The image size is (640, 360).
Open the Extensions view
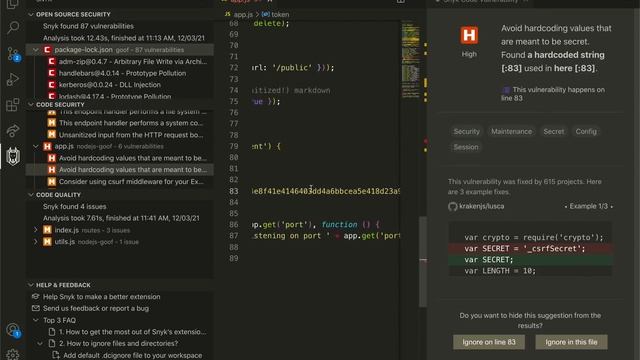point(13,105)
